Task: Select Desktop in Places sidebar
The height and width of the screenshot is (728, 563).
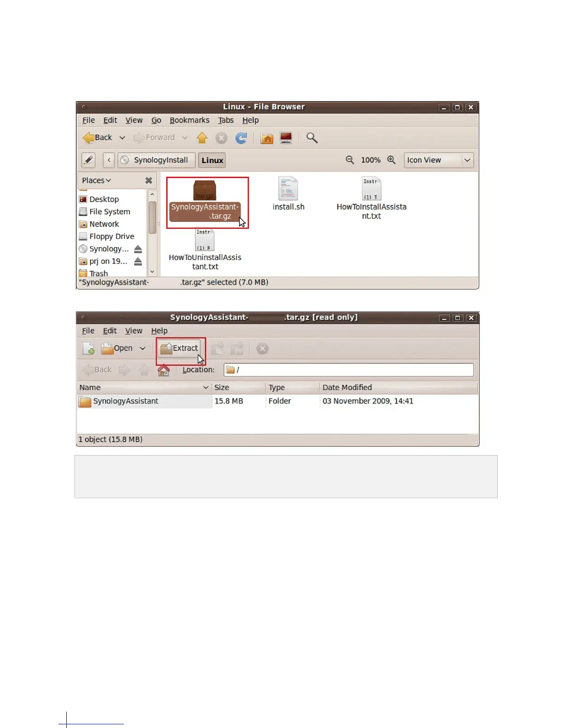Action: pyautogui.click(x=104, y=199)
